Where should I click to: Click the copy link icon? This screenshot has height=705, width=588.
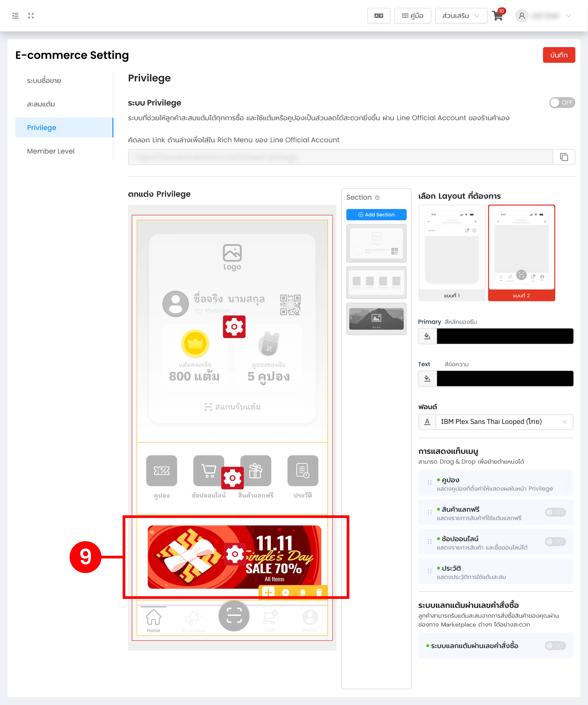564,157
